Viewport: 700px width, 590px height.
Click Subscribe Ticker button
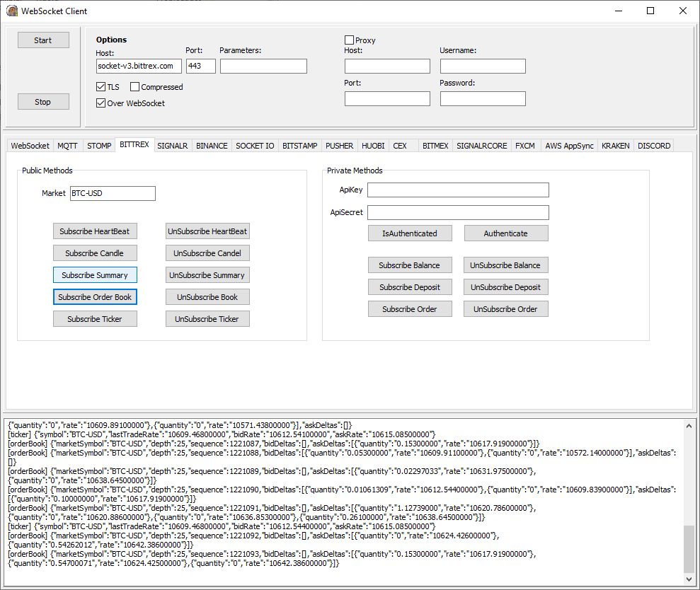pyautogui.click(x=95, y=318)
